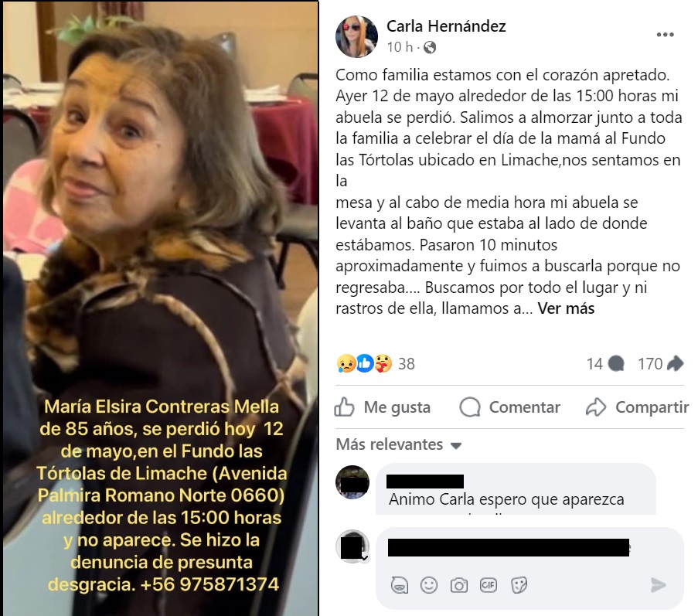Like the post with Me gusta
The image size is (698, 616).
coord(383,407)
